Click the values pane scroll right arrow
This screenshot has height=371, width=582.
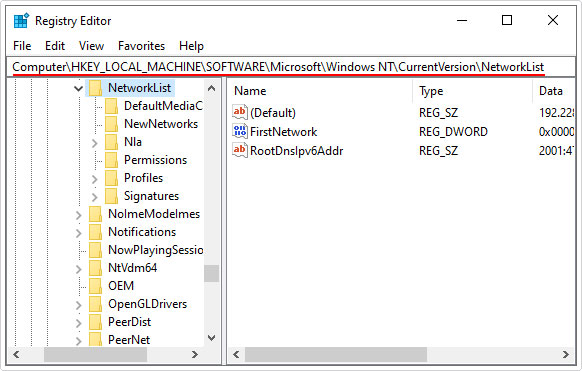point(565,355)
